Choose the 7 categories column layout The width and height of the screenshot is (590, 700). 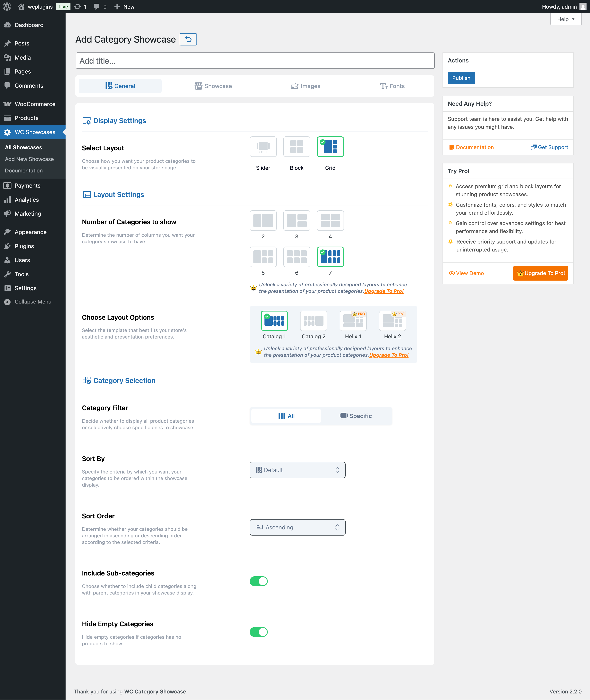pyautogui.click(x=330, y=257)
